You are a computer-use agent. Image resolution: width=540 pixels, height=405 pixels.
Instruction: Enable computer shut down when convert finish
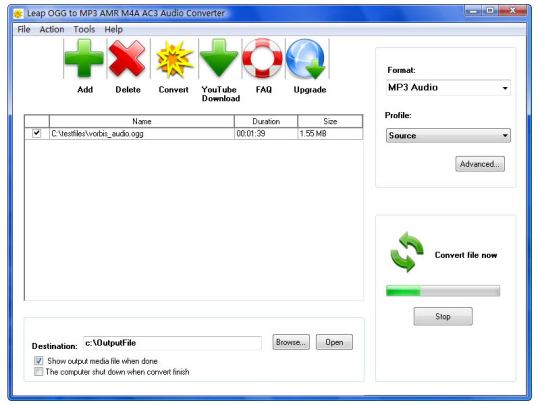[x=39, y=372]
